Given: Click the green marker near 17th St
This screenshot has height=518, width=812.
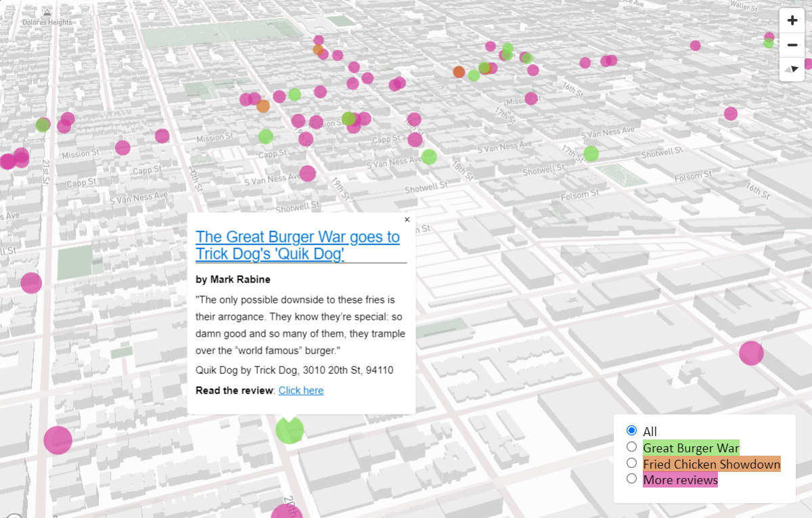Looking at the screenshot, I should point(590,153).
